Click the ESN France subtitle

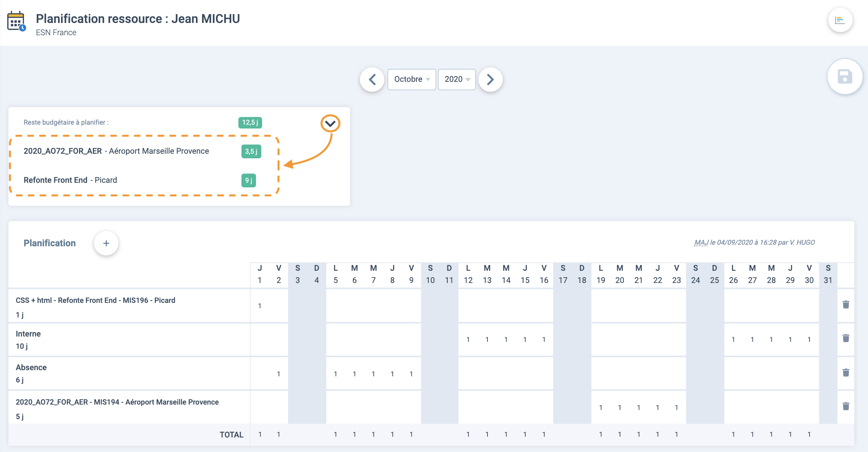click(56, 33)
